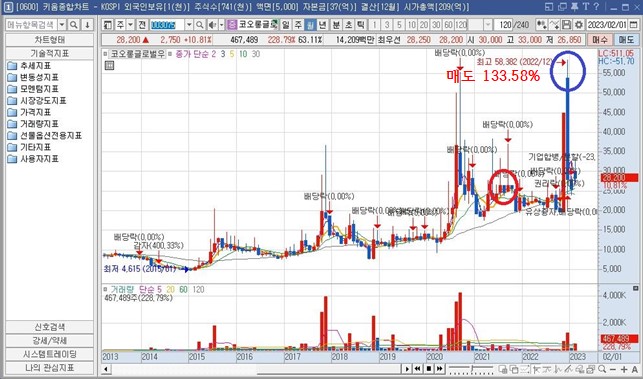
Task: Open the 주 market type dropdown arrow
Action: 130,25
